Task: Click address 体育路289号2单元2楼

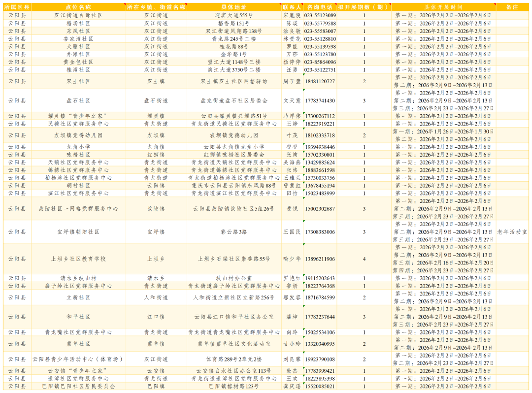Action: pos(234,359)
